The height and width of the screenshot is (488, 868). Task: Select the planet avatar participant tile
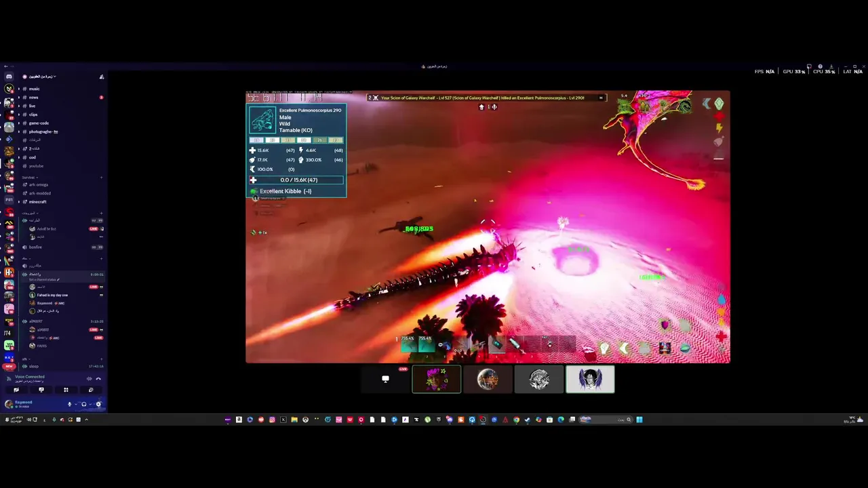[488, 380]
